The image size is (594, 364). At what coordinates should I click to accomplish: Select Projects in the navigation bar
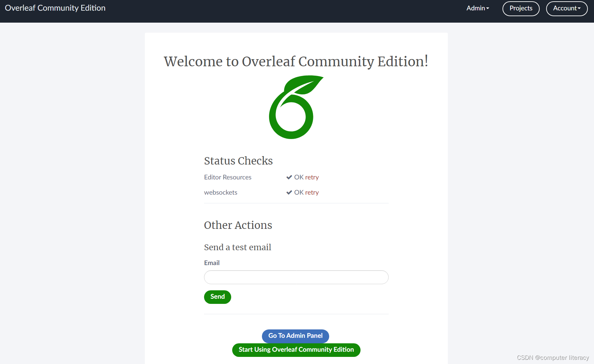point(521,8)
